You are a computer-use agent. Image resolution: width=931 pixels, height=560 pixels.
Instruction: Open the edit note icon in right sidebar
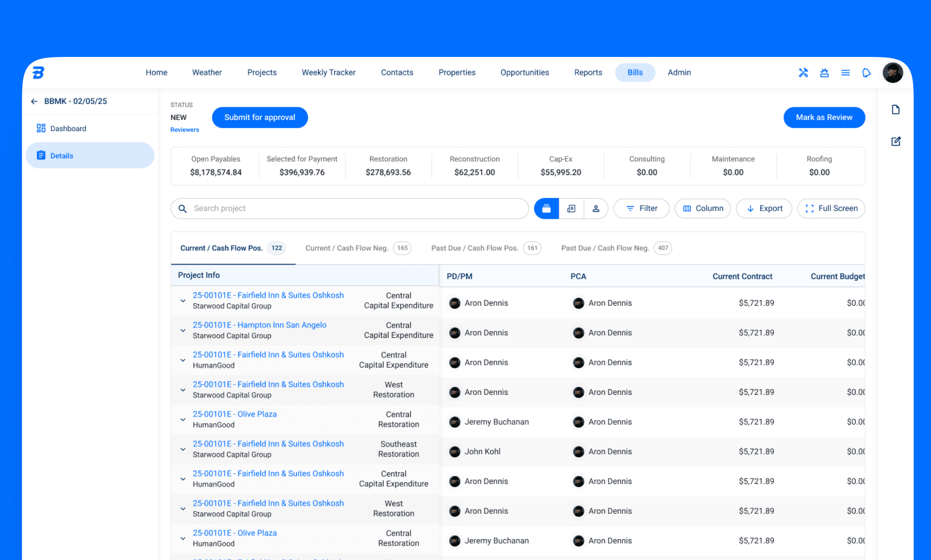pos(895,141)
